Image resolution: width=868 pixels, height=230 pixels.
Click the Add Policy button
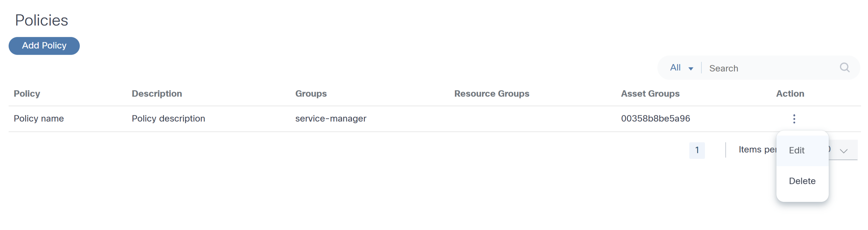(44, 46)
